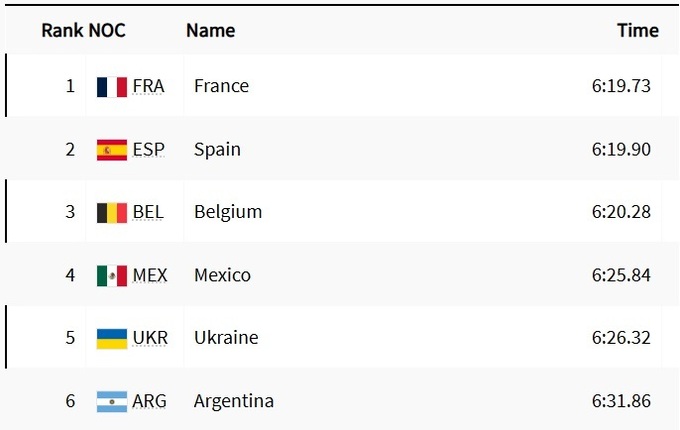
Task: Click the Spain flag icon
Action: click(x=111, y=150)
